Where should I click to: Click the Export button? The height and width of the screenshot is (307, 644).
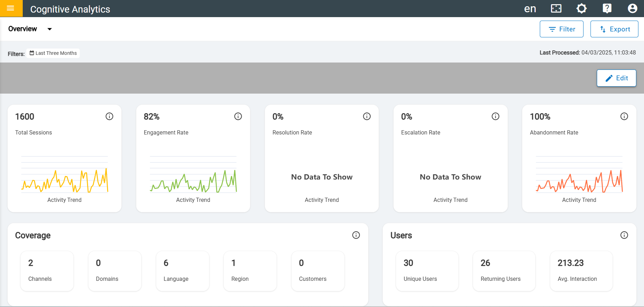coord(614,29)
